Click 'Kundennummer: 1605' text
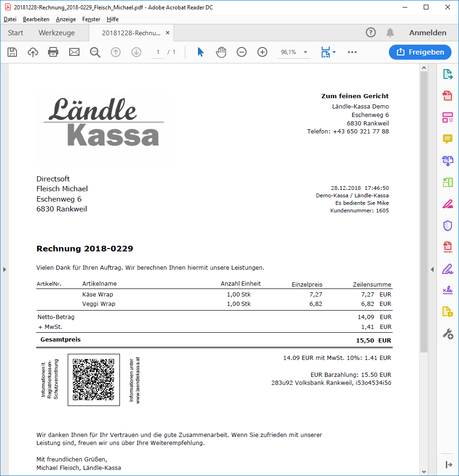This screenshot has width=459, height=476. 360,211
